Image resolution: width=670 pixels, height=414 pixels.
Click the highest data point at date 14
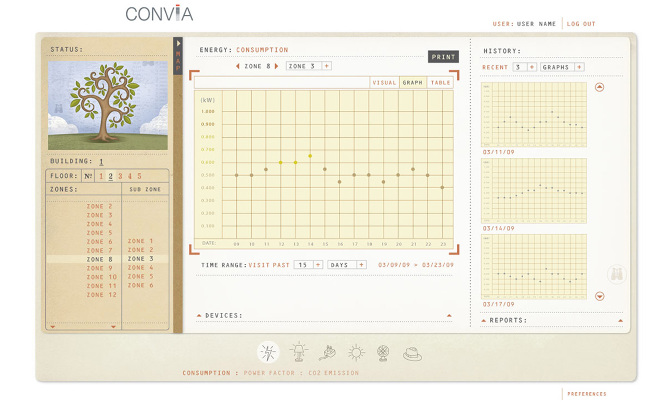(x=310, y=156)
